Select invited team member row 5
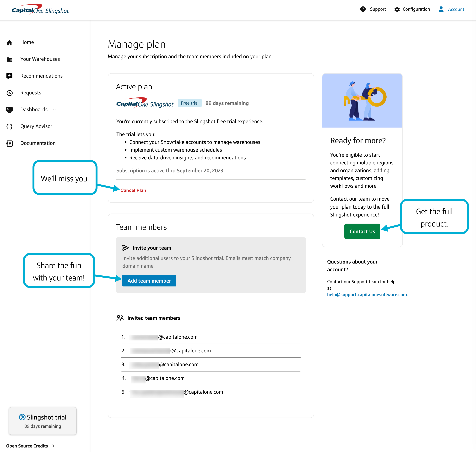 tap(211, 392)
